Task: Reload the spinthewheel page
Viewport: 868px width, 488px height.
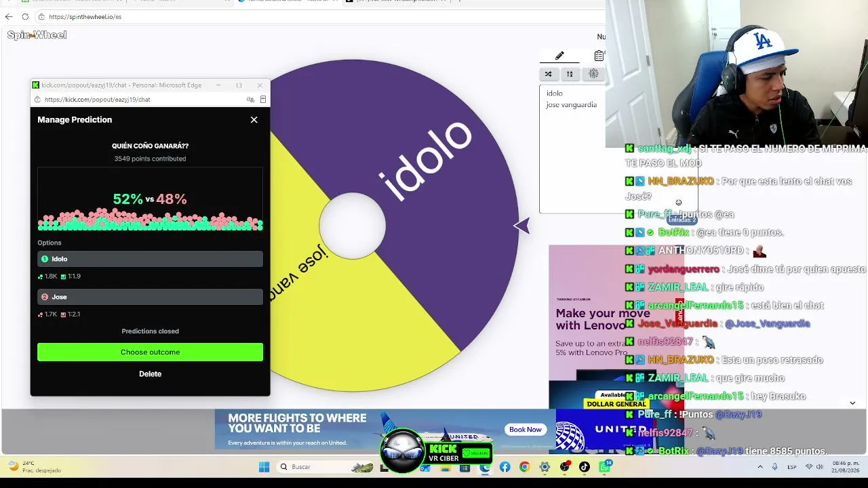Action: click(25, 16)
